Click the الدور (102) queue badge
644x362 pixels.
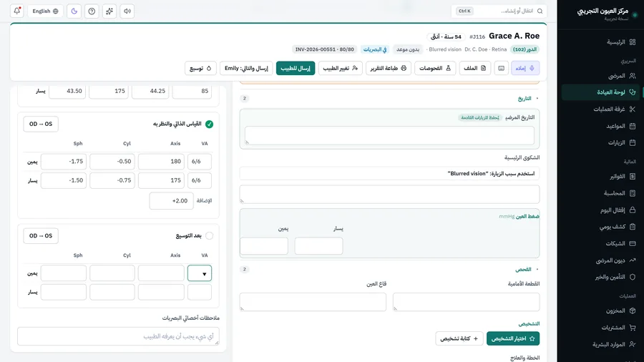coord(525,49)
